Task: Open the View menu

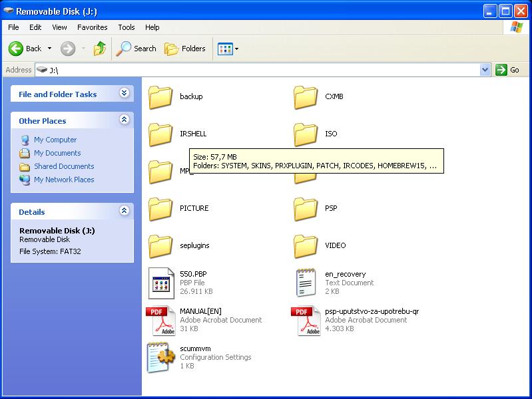Action: click(x=59, y=27)
